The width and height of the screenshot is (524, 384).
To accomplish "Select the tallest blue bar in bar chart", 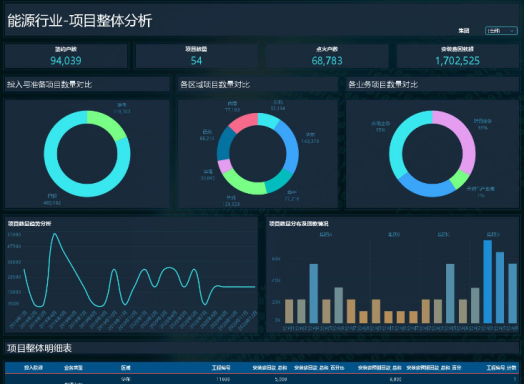I will (488, 282).
